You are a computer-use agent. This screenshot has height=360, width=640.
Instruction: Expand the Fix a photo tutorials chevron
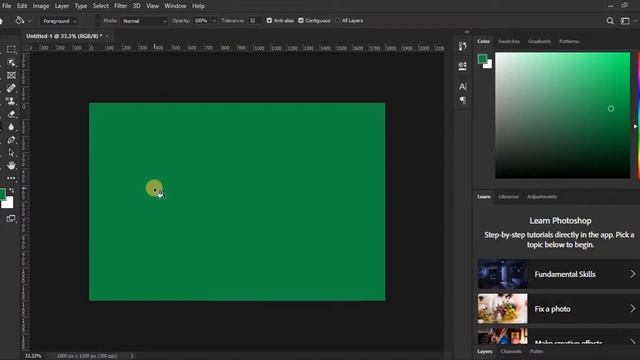coord(632,309)
